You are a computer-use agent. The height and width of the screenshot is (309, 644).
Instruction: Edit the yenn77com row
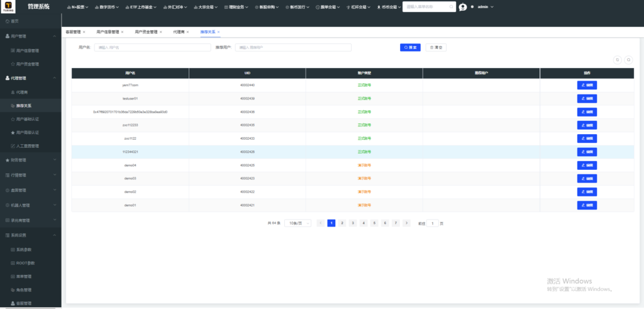pos(587,85)
